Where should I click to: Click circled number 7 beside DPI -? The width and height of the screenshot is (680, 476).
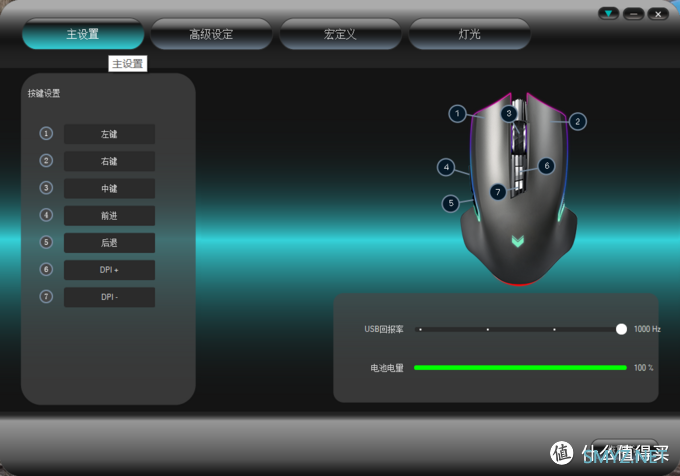tap(46, 297)
